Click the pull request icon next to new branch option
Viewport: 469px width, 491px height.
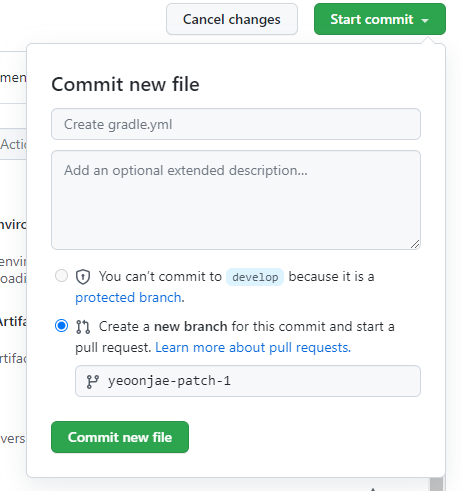click(x=83, y=327)
